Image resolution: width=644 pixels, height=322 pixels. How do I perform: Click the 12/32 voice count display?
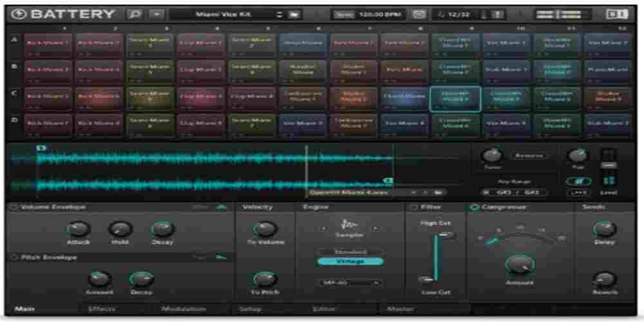(x=459, y=15)
